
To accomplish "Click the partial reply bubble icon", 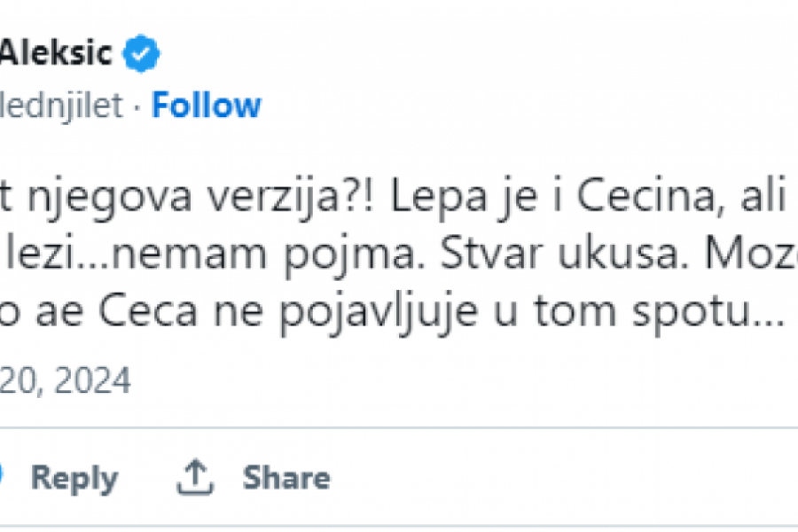I will 3,476.
